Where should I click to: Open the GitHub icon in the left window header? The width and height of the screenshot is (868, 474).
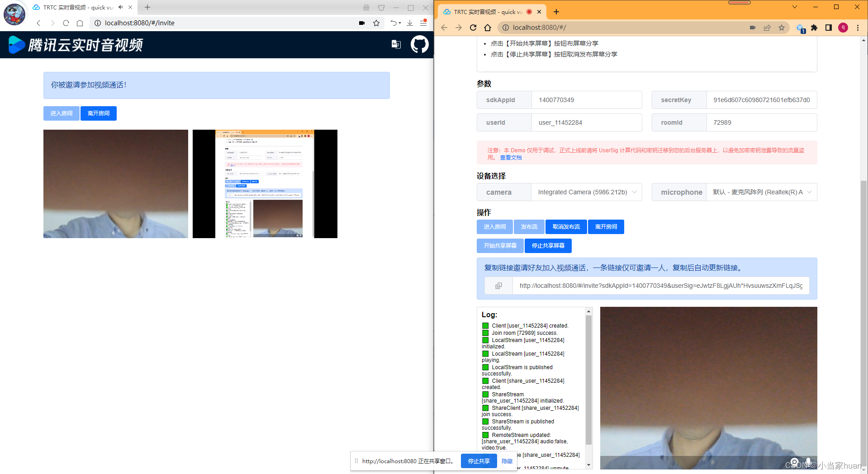click(x=419, y=44)
